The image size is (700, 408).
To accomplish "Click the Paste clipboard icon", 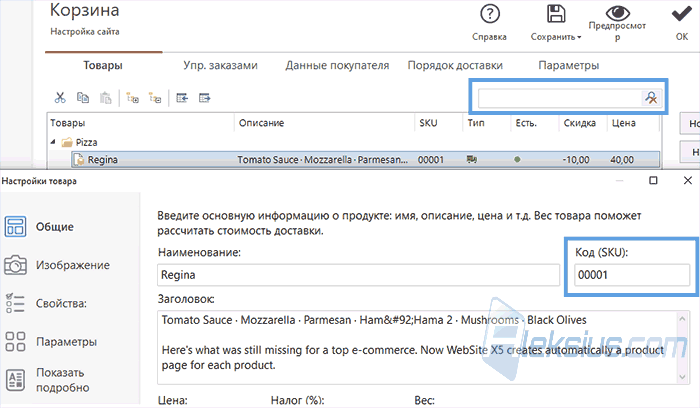I will [x=105, y=98].
